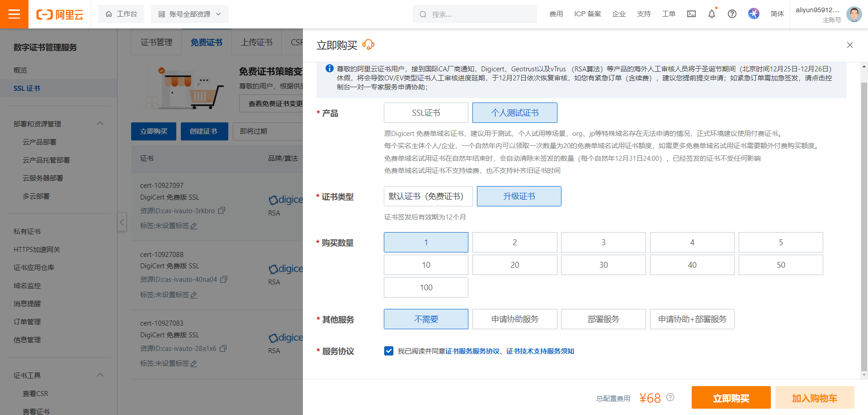868x415 pixels.
Task: Open the 工作台 home workbench
Action: tap(121, 14)
